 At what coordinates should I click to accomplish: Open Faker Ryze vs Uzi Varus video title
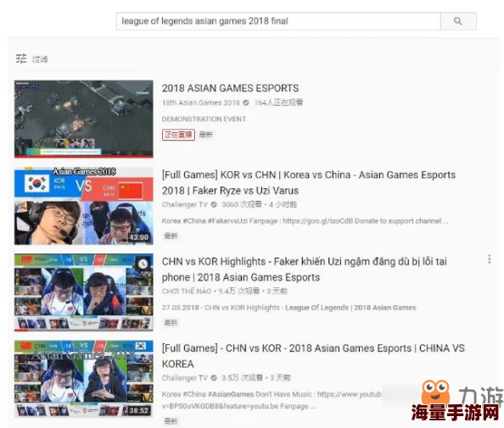(x=309, y=182)
